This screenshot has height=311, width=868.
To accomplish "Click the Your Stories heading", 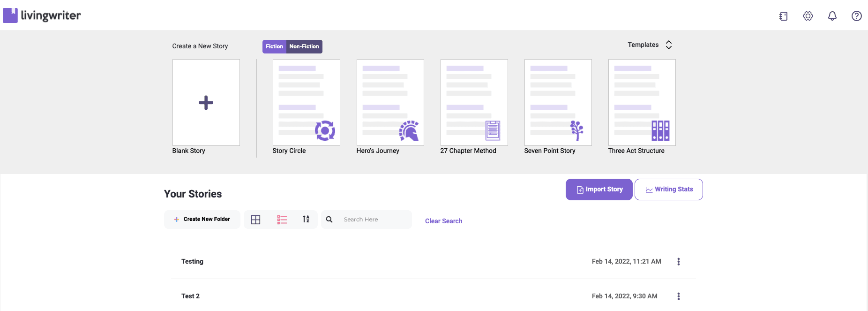I will 193,194.
